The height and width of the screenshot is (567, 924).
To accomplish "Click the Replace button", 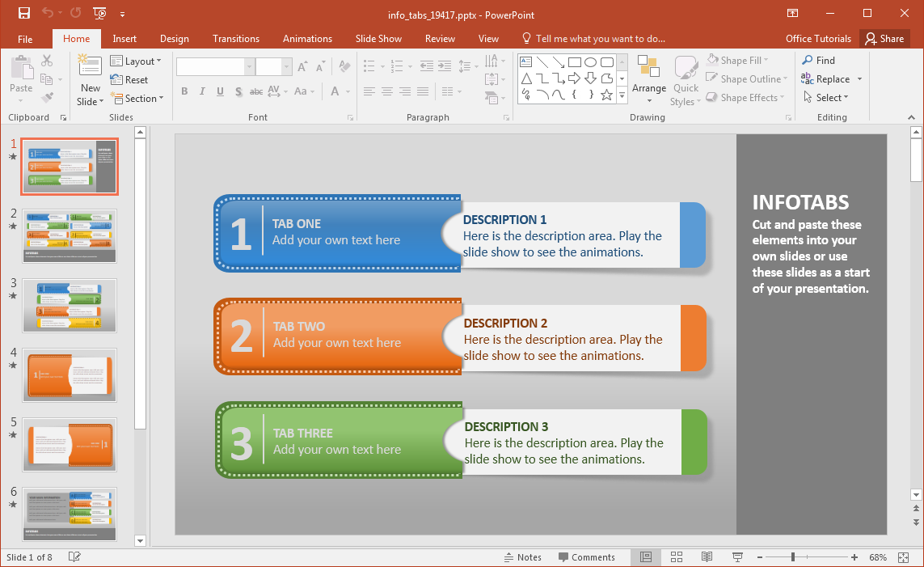I will point(826,79).
